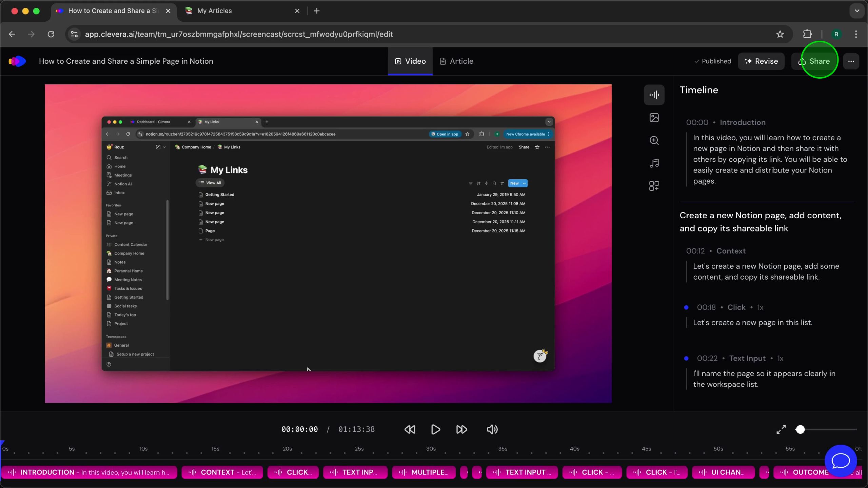Adjust the timeline zoom slider handle
This screenshot has width=868, height=488.
pyautogui.click(x=800, y=429)
